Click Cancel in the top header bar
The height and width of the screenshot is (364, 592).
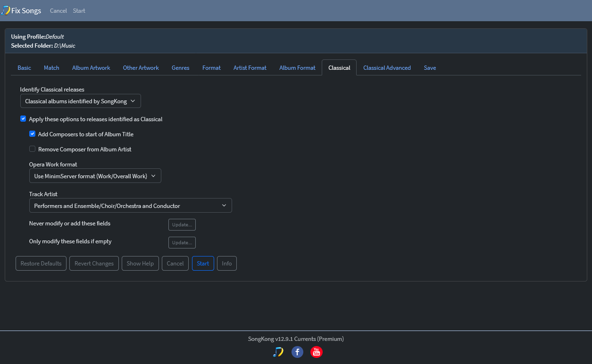58,11
